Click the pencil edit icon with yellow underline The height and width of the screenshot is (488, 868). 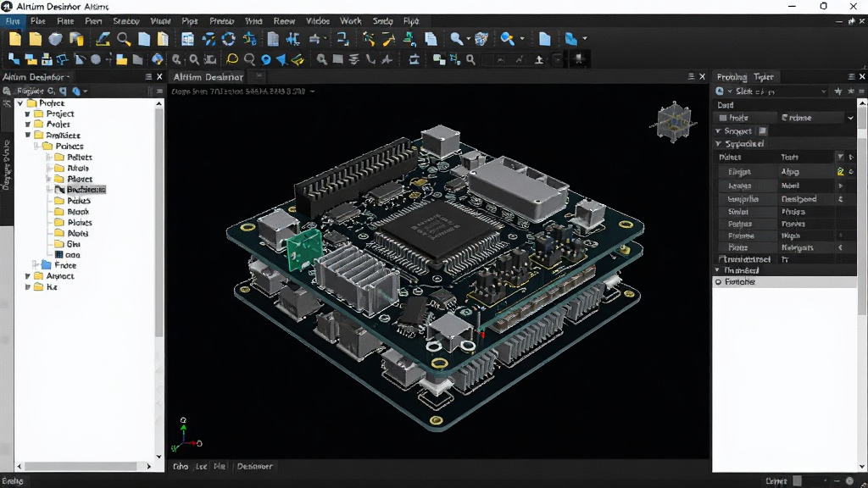tap(103, 39)
